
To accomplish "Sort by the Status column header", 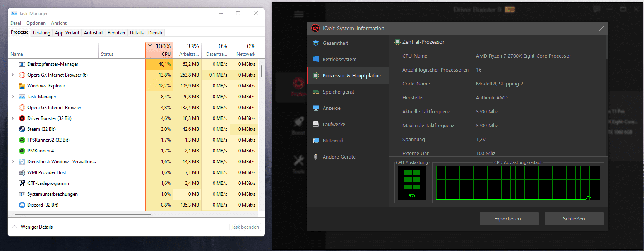I will click(122, 50).
